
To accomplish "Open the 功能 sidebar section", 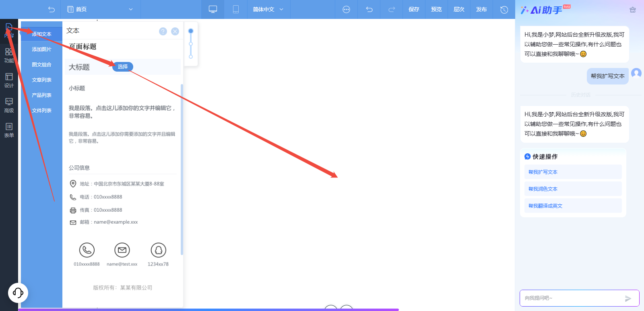I will [x=9, y=56].
